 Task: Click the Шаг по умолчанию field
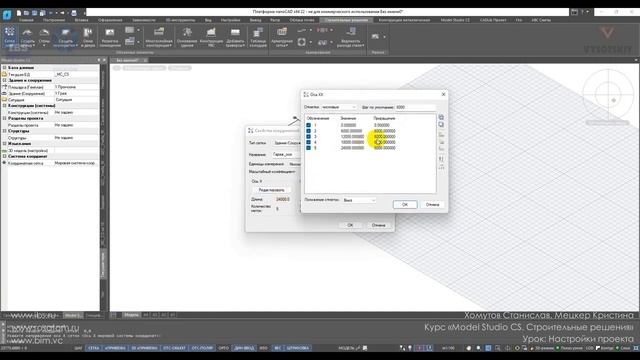click(415, 107)
